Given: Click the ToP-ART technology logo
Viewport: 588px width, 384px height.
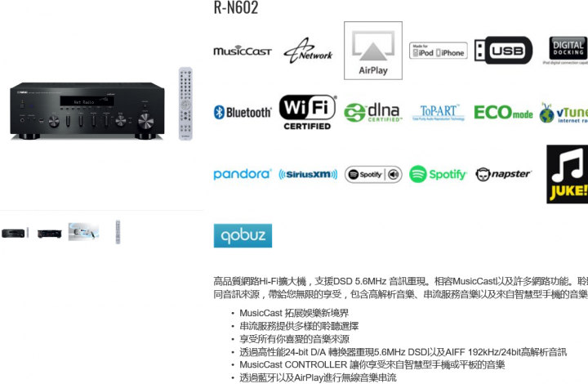Looking at the screenshot, I should (438, 113).
